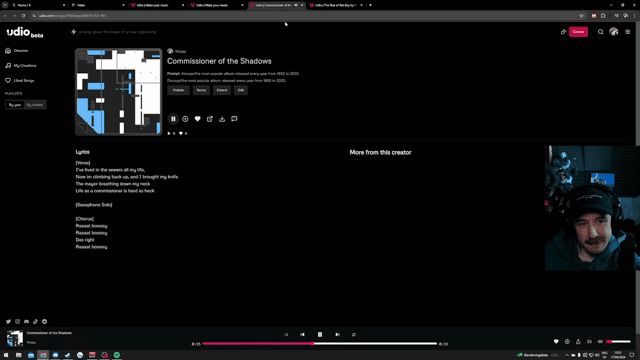Pause the song with the round pause button
The height and width of the screenshot is (360, 640).
pyautogui.click(x=173, y=119)
